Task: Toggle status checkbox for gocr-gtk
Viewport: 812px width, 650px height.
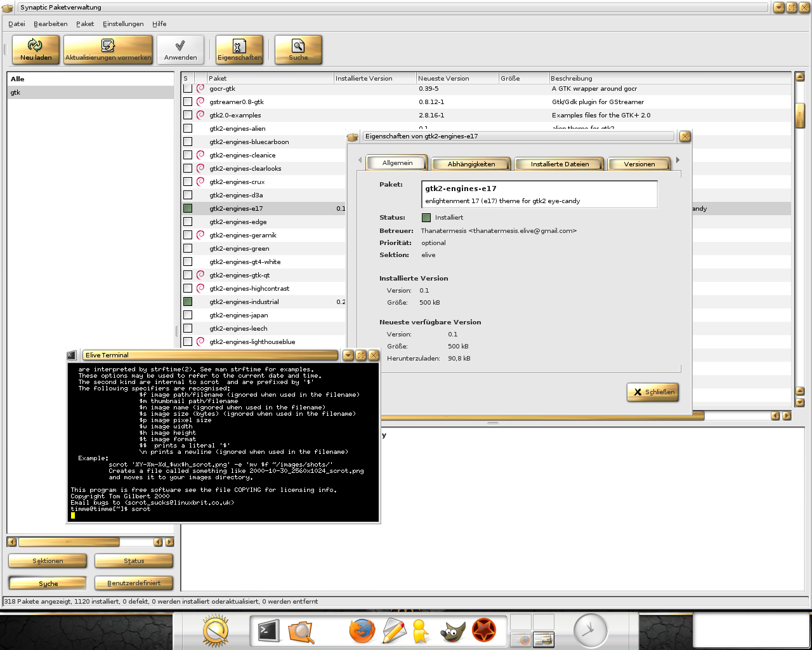Action: (x=188, y=88)
